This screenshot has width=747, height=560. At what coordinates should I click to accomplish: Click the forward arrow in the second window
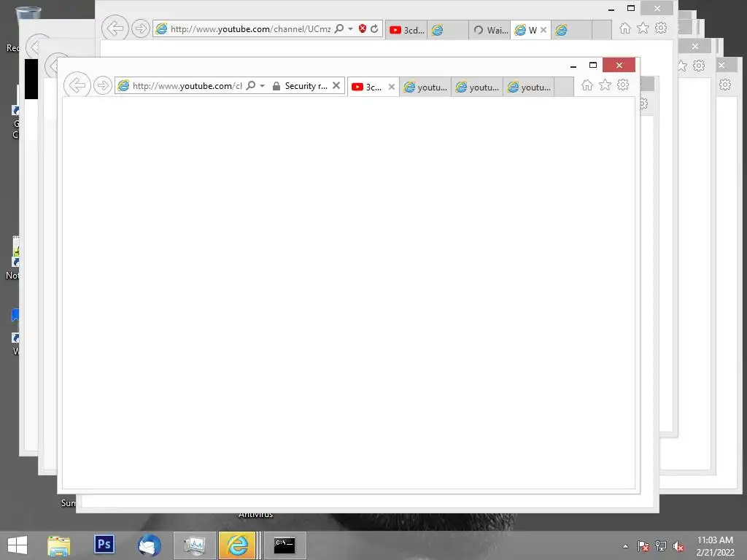coord(140,28)
